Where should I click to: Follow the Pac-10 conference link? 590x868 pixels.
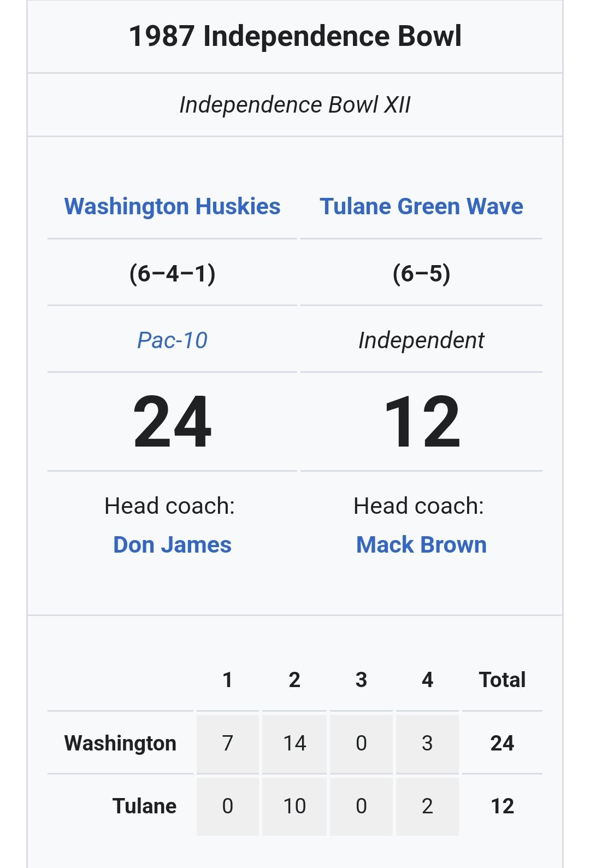coord(172,340)
